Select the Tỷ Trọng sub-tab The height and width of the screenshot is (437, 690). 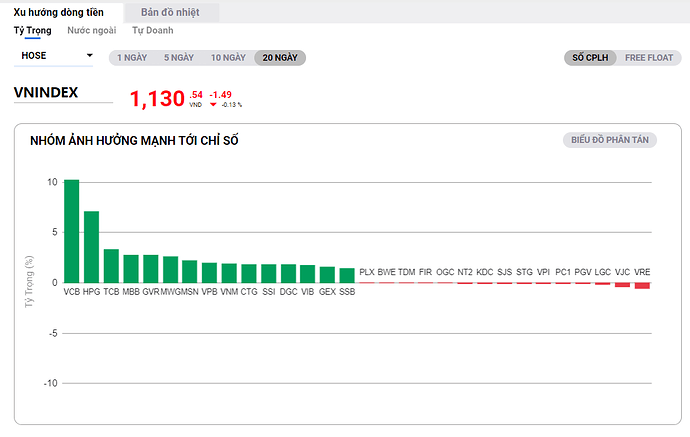(33, 30)
